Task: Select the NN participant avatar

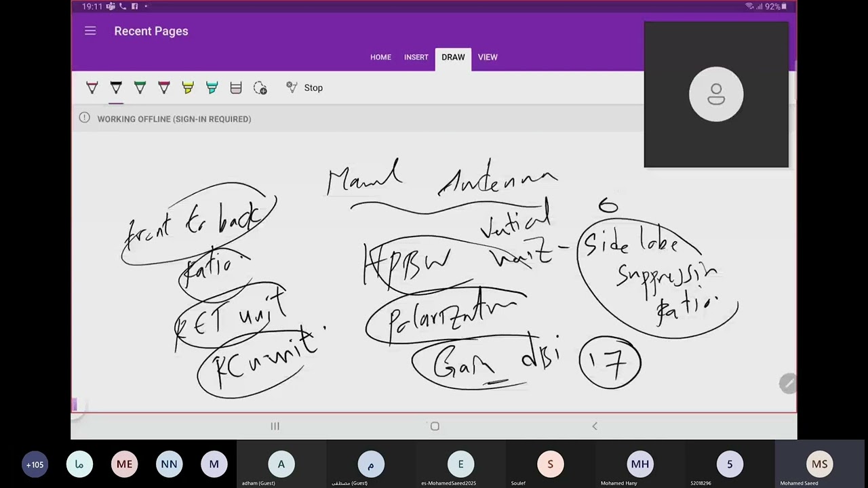Action: click(169, 464)
